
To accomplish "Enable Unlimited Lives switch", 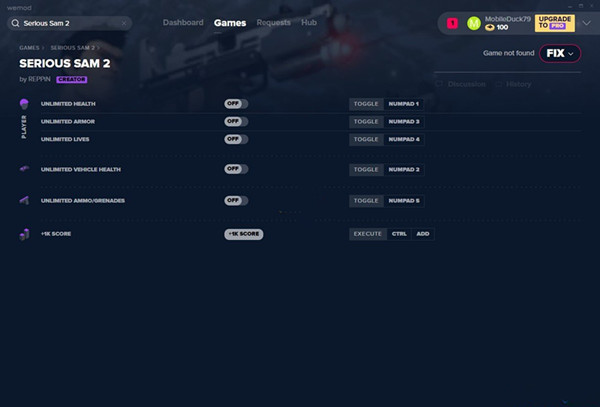I will 236,139.
